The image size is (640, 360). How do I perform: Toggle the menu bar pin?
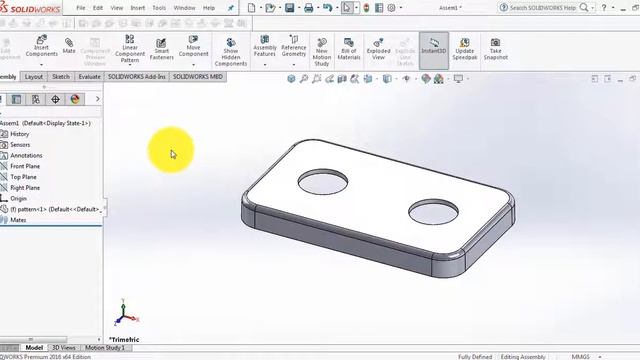pos(231,8)
